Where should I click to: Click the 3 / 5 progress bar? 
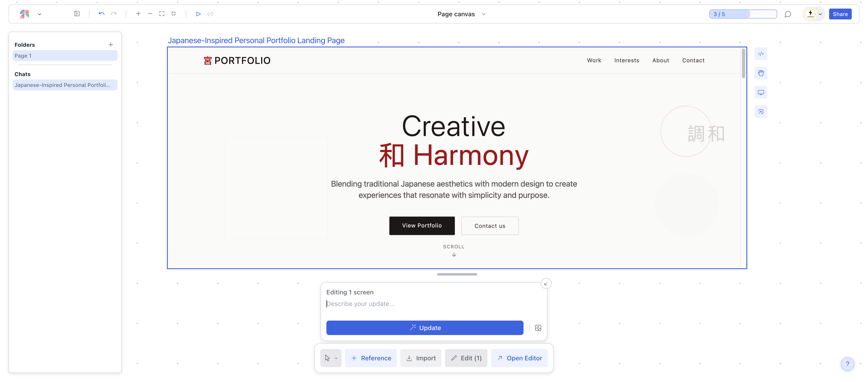click(x=743, y=14)
